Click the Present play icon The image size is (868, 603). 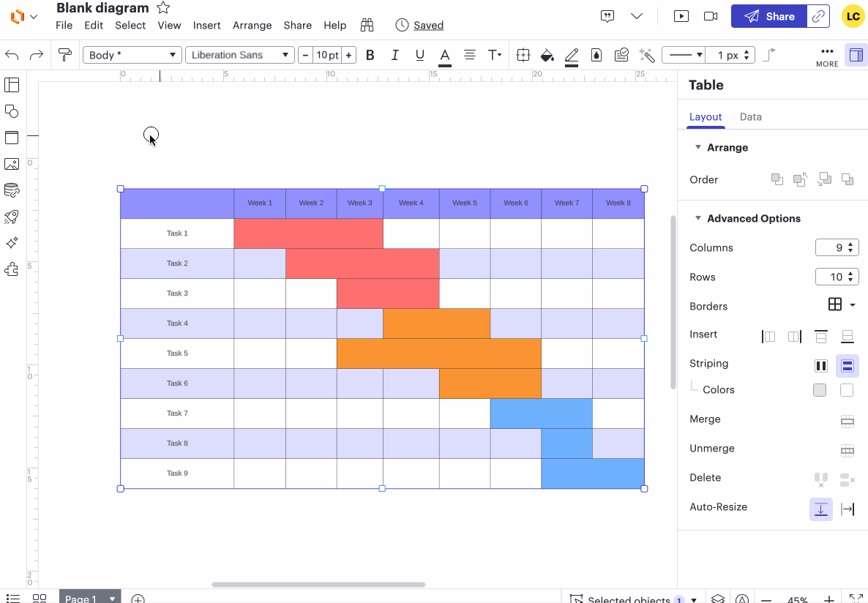point(681,16)
